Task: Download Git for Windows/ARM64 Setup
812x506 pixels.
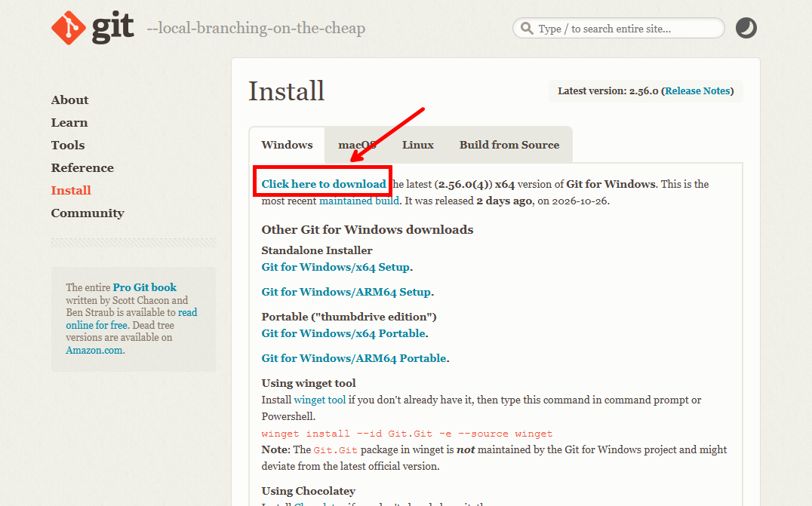Action: [x=346, y=292]
